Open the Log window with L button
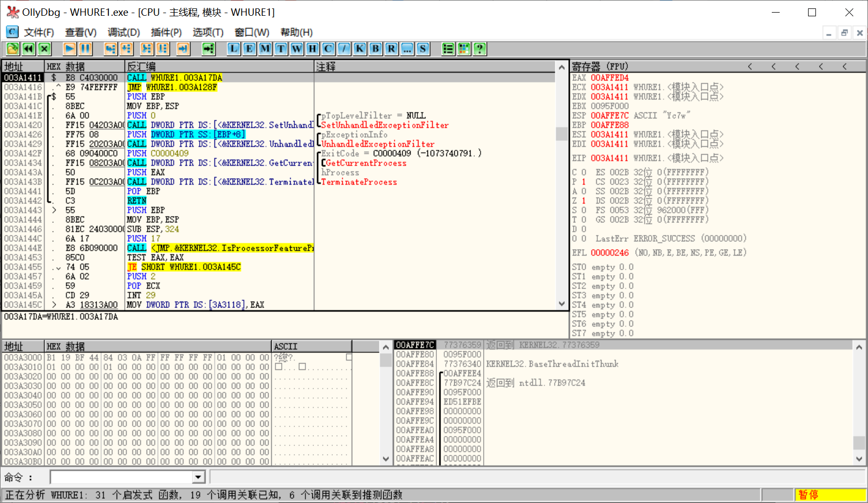Viewport: 868px width, 503px height. 233,49
